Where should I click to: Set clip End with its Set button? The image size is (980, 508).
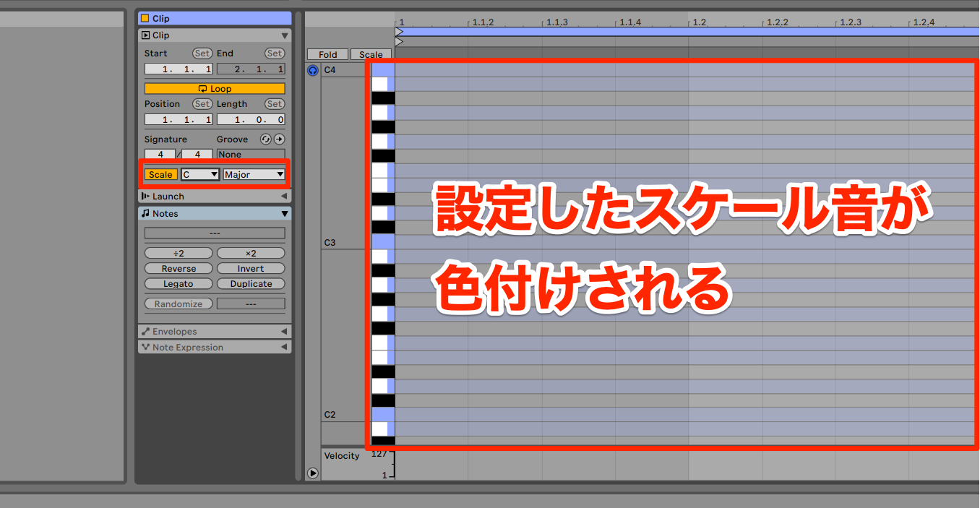pos(275,53)
